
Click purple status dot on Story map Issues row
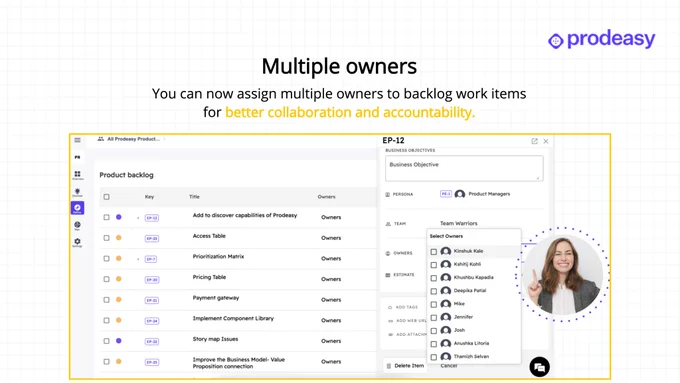(x=118, y=341)
